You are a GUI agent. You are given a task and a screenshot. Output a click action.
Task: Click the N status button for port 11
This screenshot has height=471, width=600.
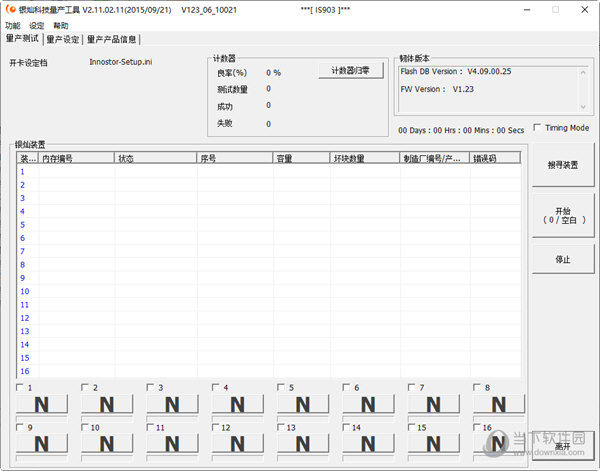click(172, 444)
